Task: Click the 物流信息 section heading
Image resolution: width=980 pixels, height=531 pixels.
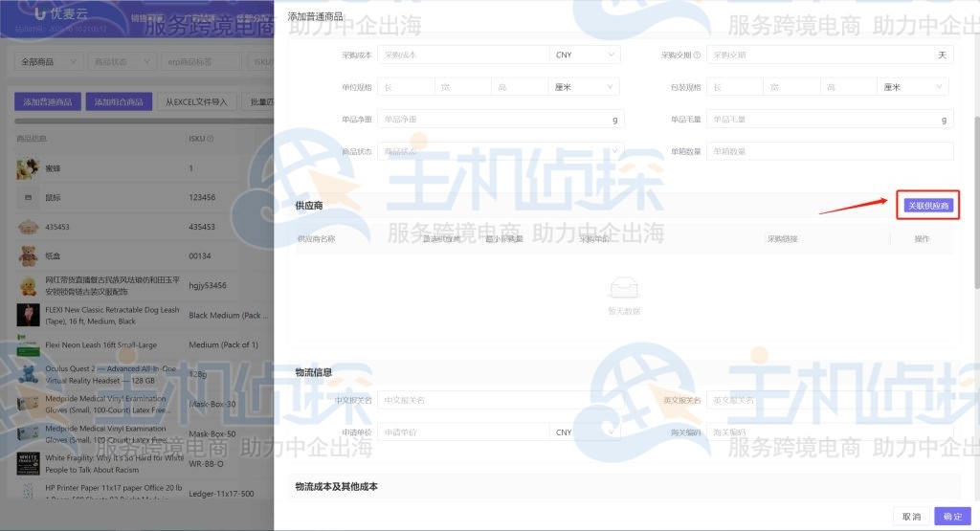Action: coord(313,372)
